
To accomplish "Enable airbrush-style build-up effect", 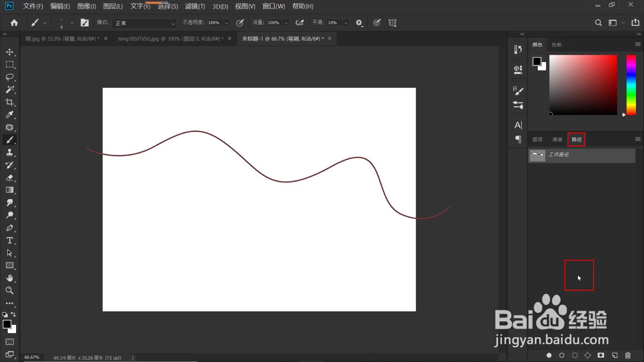I will 299,23.
